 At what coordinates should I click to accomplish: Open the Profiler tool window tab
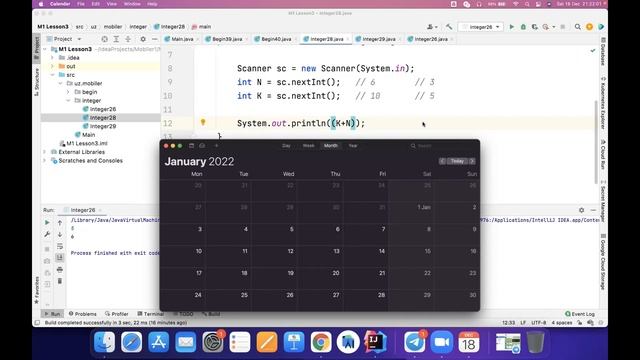117,314
